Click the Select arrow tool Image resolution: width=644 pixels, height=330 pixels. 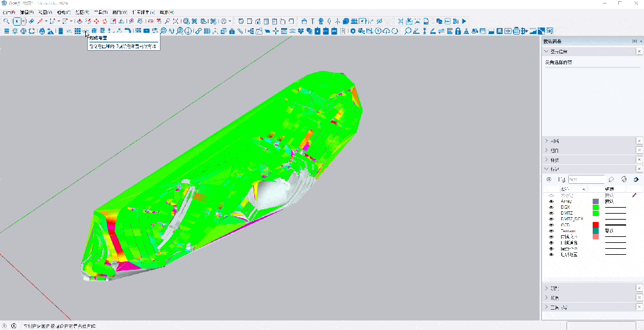[17, 21]
